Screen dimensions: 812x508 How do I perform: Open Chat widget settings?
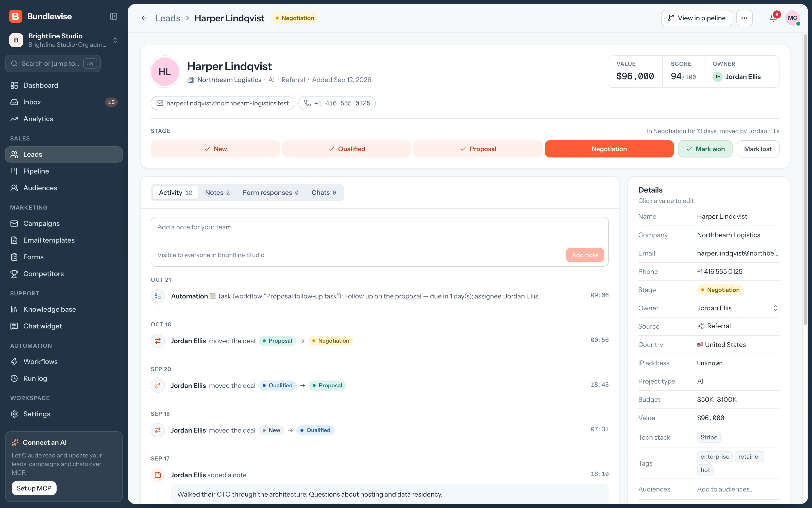(64, 326)
